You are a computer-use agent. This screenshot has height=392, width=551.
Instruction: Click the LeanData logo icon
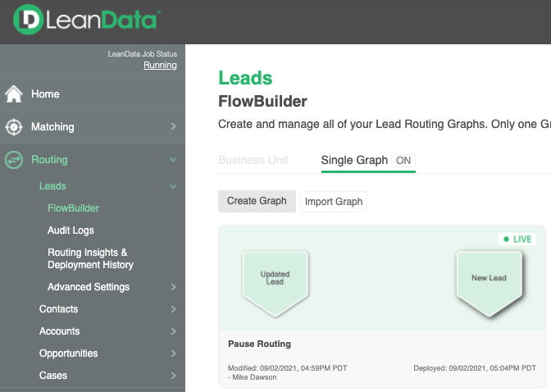pyautogui.click(x=29, y=21)
